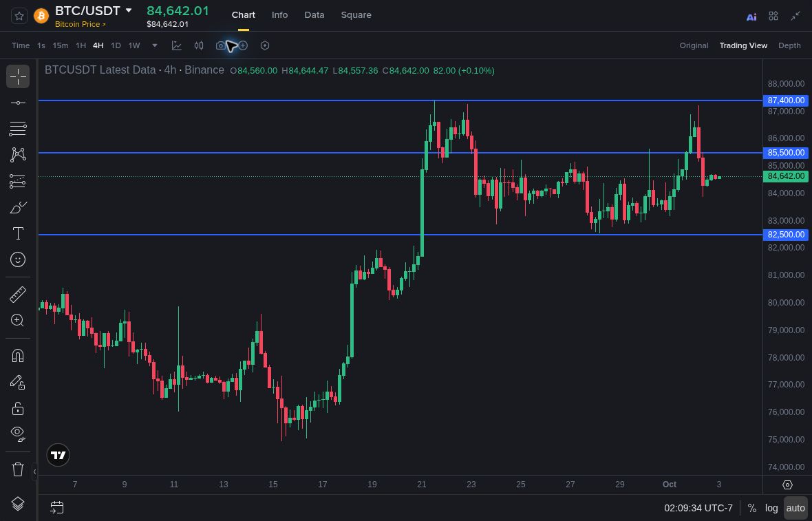Select the 85,500.00 horizontal line label

coord(786,153)
